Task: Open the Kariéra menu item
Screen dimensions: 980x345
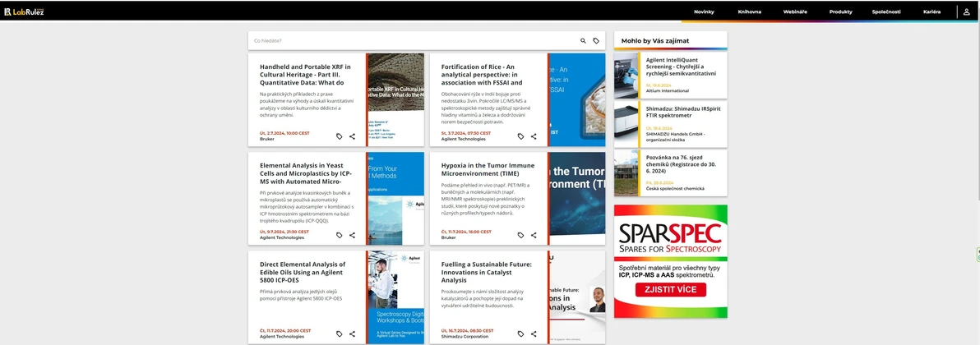Action: tap(931, 11)
